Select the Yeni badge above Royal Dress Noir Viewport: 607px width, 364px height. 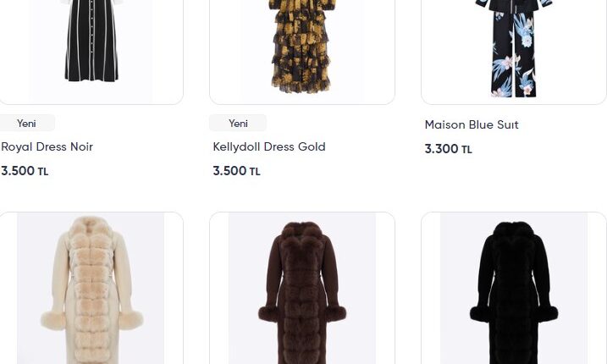click(x=26, y=123)
